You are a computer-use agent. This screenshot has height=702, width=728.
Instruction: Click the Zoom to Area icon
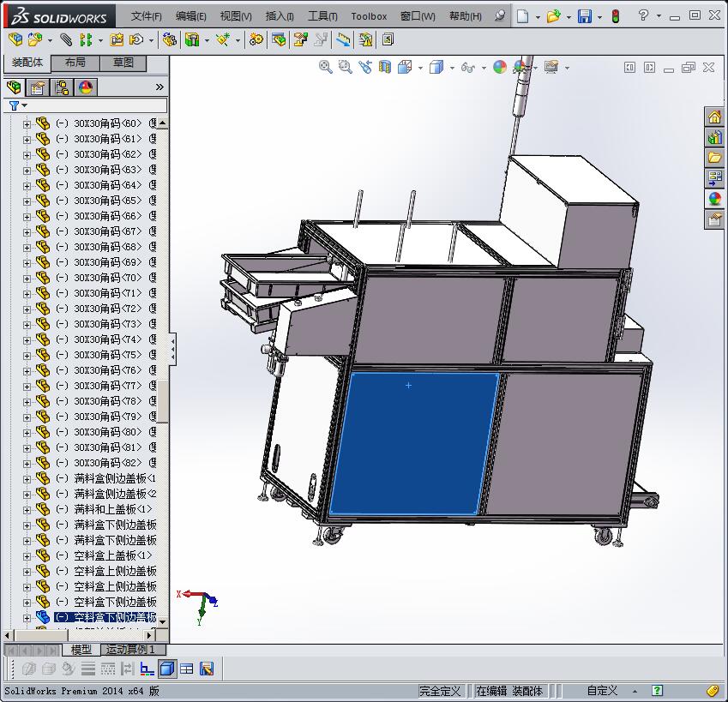pos(345,67)
